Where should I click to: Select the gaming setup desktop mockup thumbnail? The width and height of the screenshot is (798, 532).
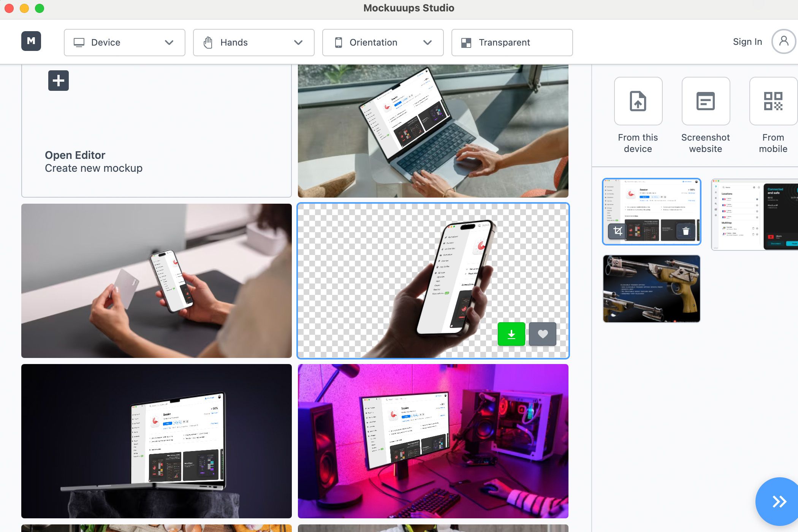pyautogui.click(x=434, y=441)
